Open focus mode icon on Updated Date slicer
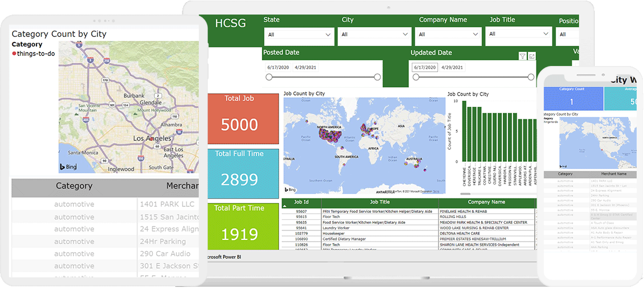Viewport: 644px width, 288px height. point(532,56)
